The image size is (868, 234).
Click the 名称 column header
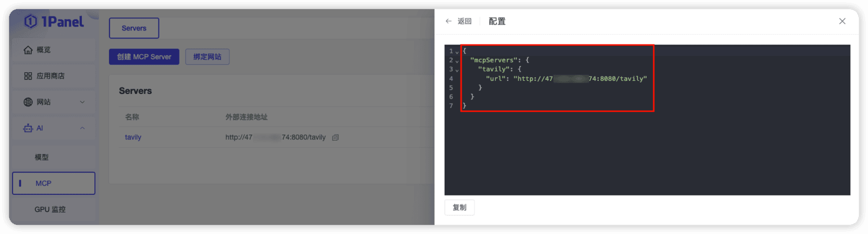tap(132, 117)
